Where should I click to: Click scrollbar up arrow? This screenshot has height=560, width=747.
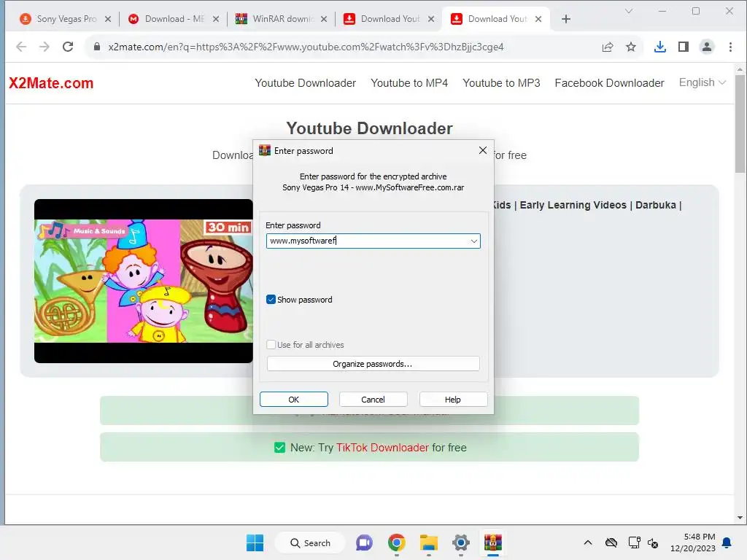[x=740, y=69]
